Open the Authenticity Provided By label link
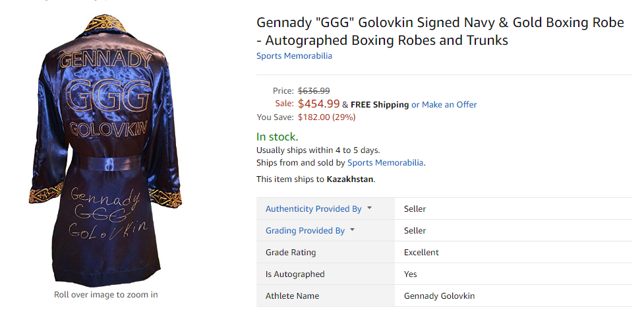 click(x=313, y=208)
